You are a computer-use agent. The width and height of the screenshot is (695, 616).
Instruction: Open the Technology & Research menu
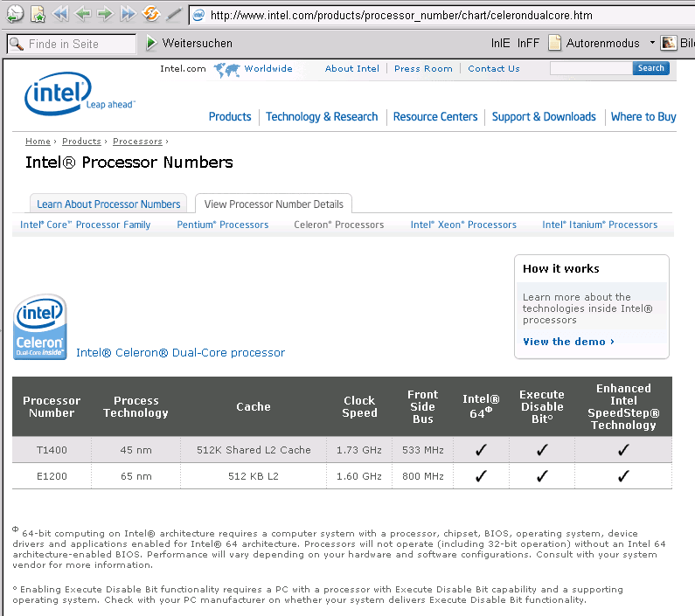pos(322,116)
